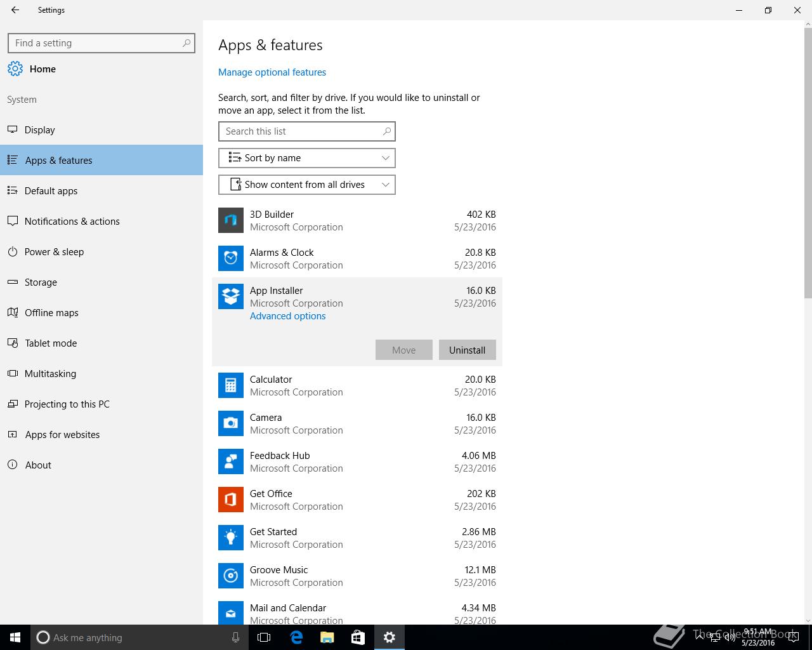Click the Uninstall button

click(468, 350)
